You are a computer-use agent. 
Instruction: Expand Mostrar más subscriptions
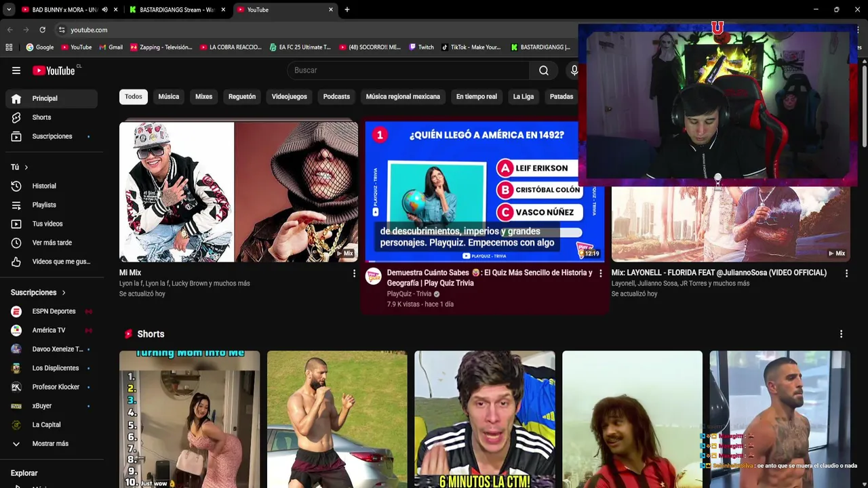point(52,444)
